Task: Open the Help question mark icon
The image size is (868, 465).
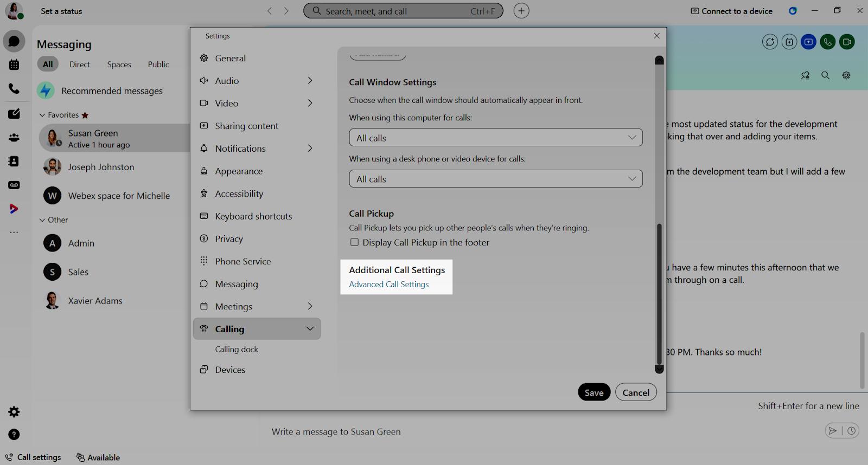Action: tap(14, 435)
